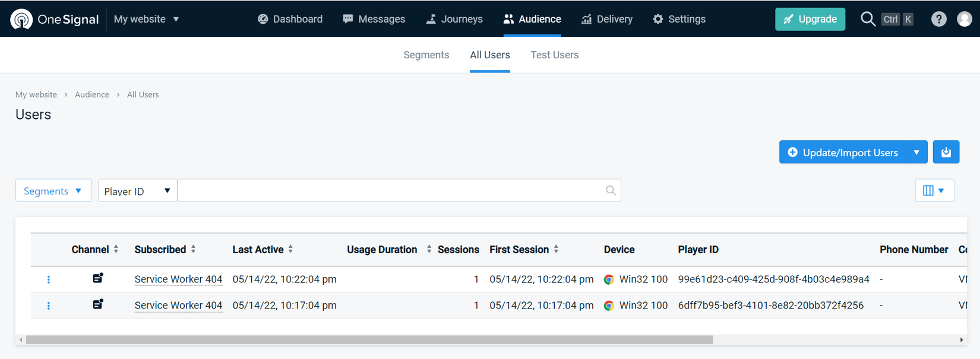The height and width of the screenshot is (359, 980).
Task: Sort the table by Channel column
Action: (116, 249)
